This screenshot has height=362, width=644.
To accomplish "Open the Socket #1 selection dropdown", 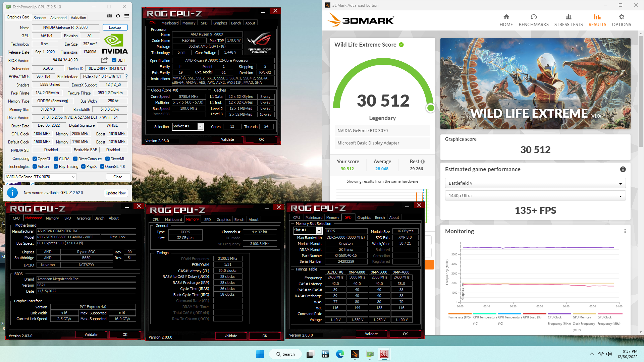I will pos(187,126).
